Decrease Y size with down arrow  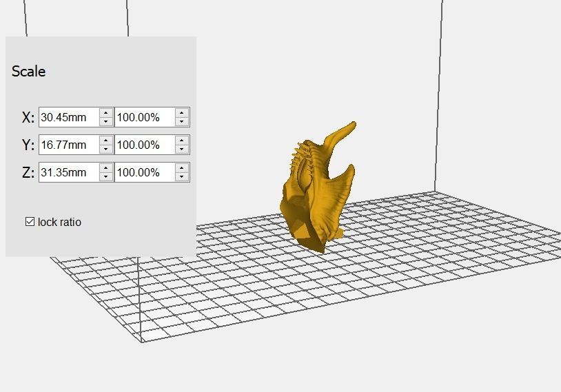(x=106, y=149)
